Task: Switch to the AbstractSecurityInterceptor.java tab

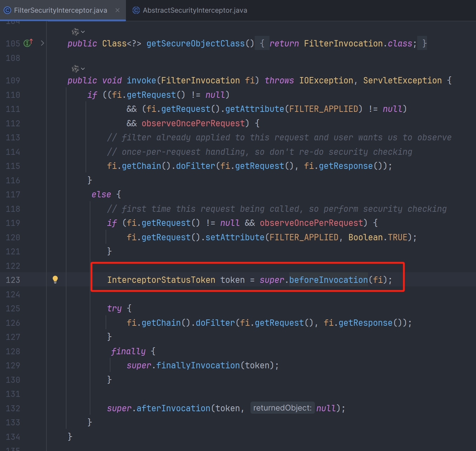Action: [195, 11]
